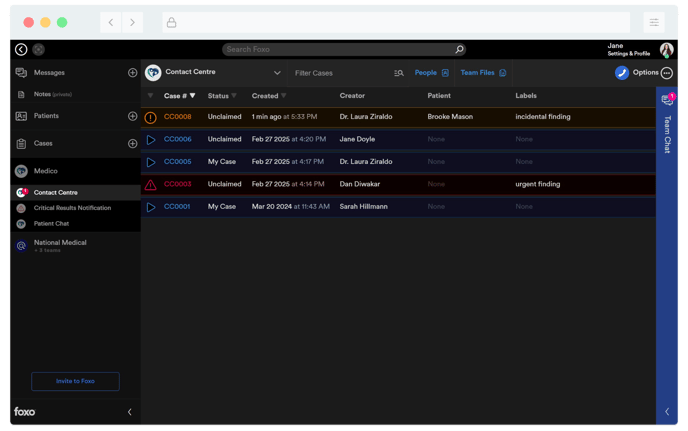688x431 pixels.
Task: Open case CC0001 link
Action: coord(177,206)
